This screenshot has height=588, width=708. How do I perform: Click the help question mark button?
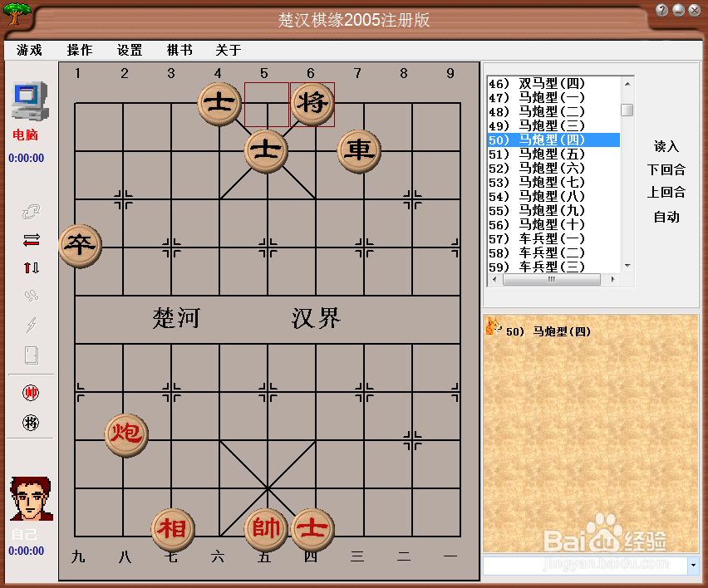pos(662,10)
